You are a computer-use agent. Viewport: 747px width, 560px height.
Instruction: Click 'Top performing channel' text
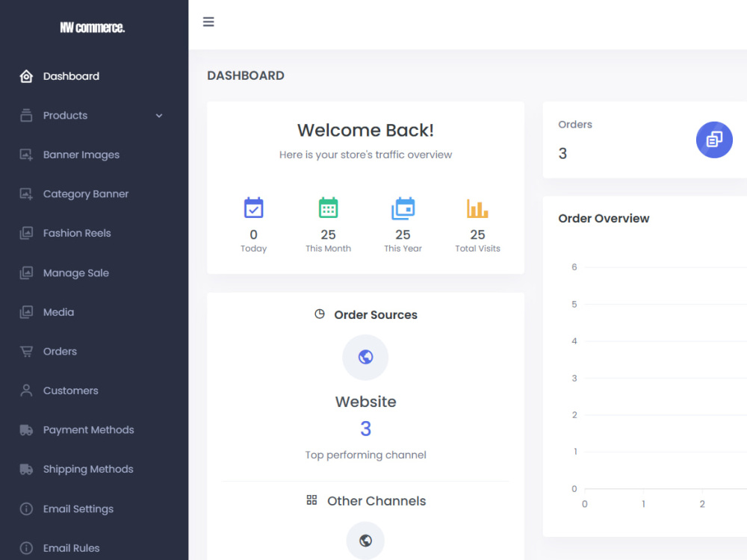click(x=365, y=455)
